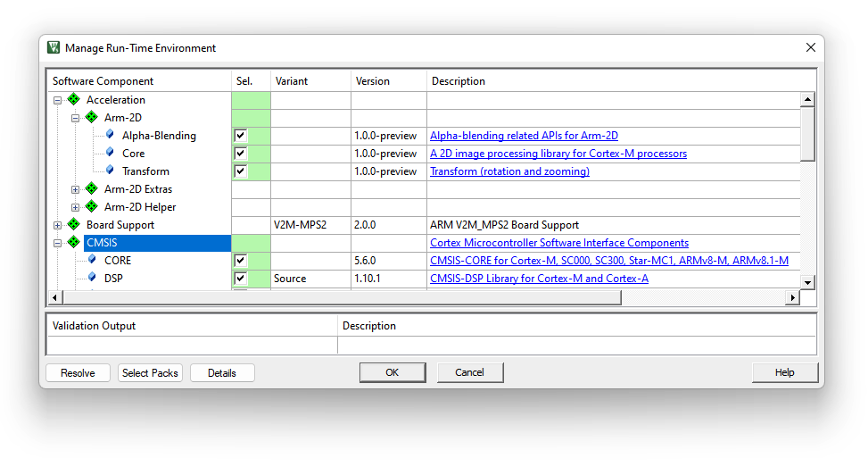This screenshot has height=475, width=868.
Task: Click the Board Support green diamond icon
Action: (x=74, y=225)
